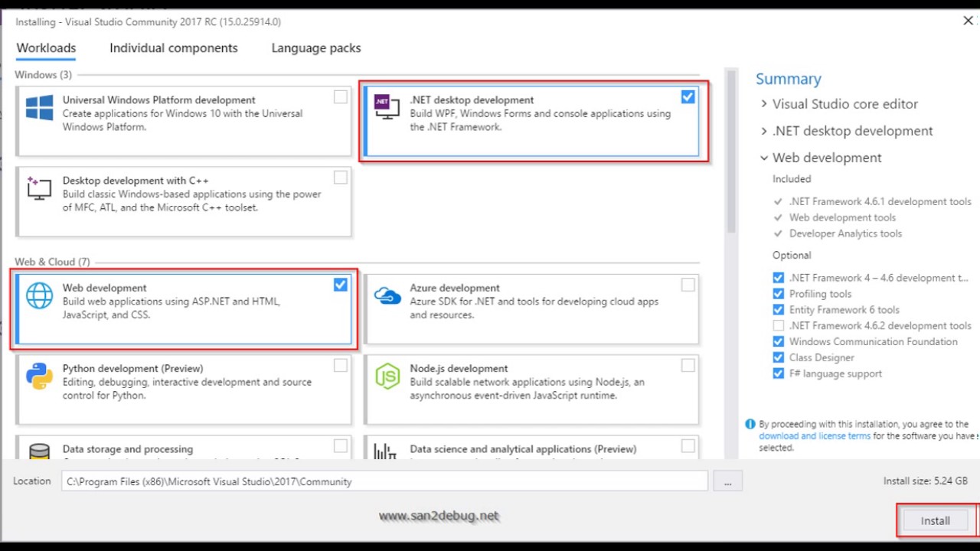Uncheck Class Designer optional component
This screenshot has width=980, height=551.
coord(779,357)
